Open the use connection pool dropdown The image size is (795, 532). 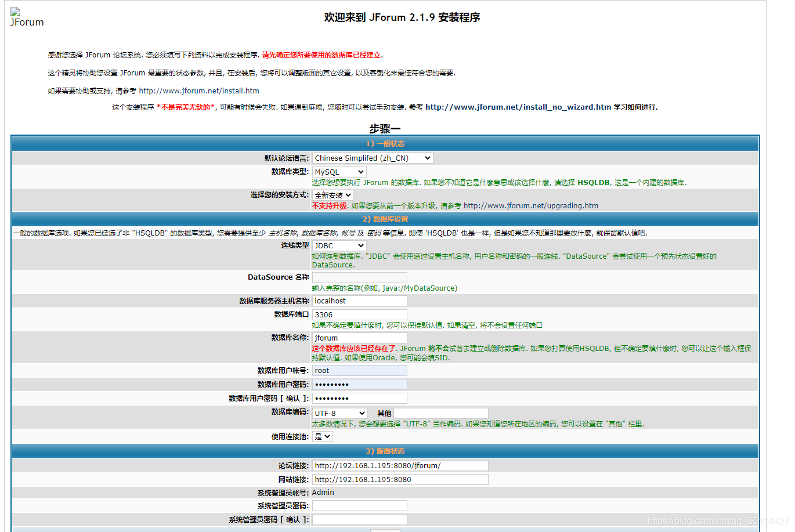323,436
